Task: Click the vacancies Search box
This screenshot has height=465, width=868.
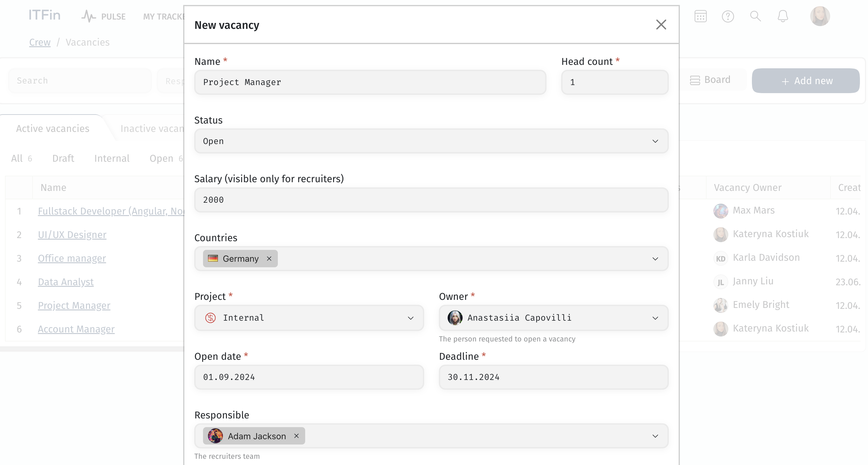Action: 79,80
